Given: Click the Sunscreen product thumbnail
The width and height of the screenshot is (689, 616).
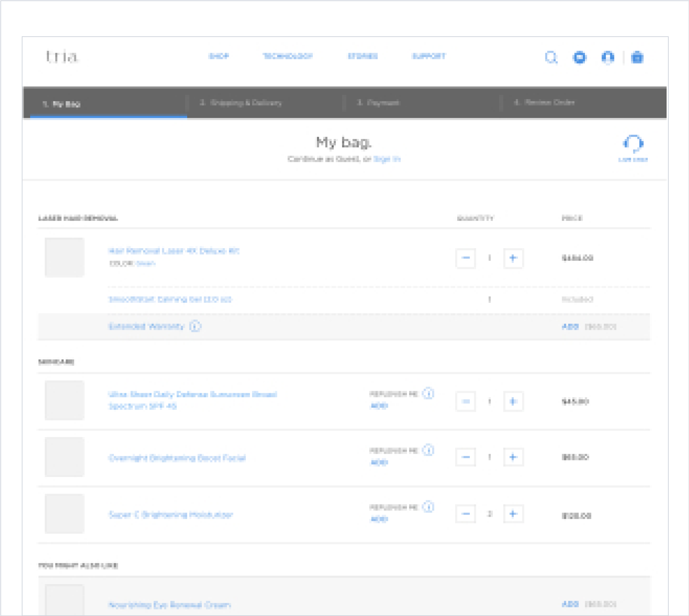Looking at the screenshot, I should tap(65, 400).
